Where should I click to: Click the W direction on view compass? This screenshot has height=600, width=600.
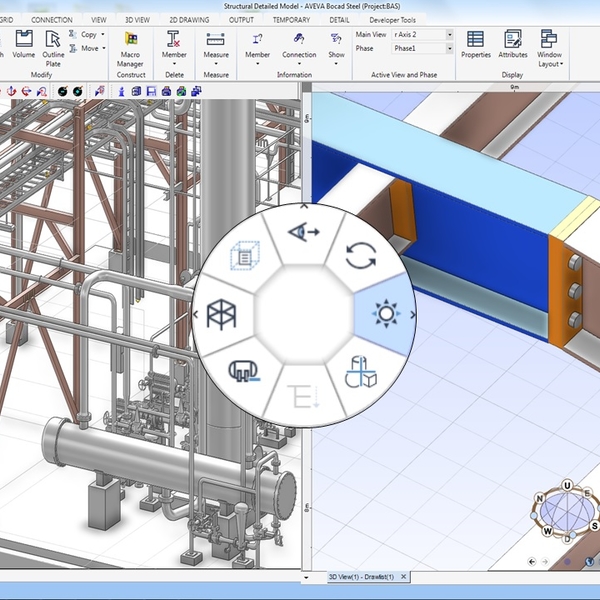(548, 531)
